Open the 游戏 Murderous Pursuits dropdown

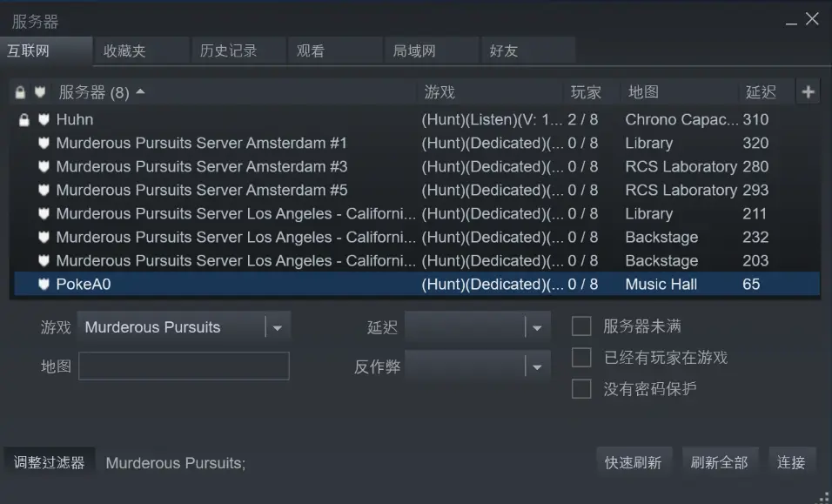tap(184, 326)
